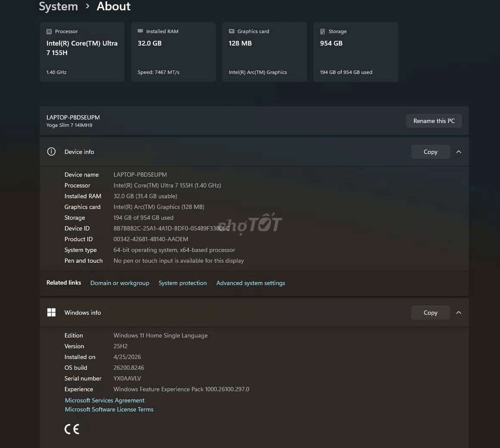
Task: Click the Device name value LAPTOP-P8DSEUPM
Action: click(x=140, y=175)
